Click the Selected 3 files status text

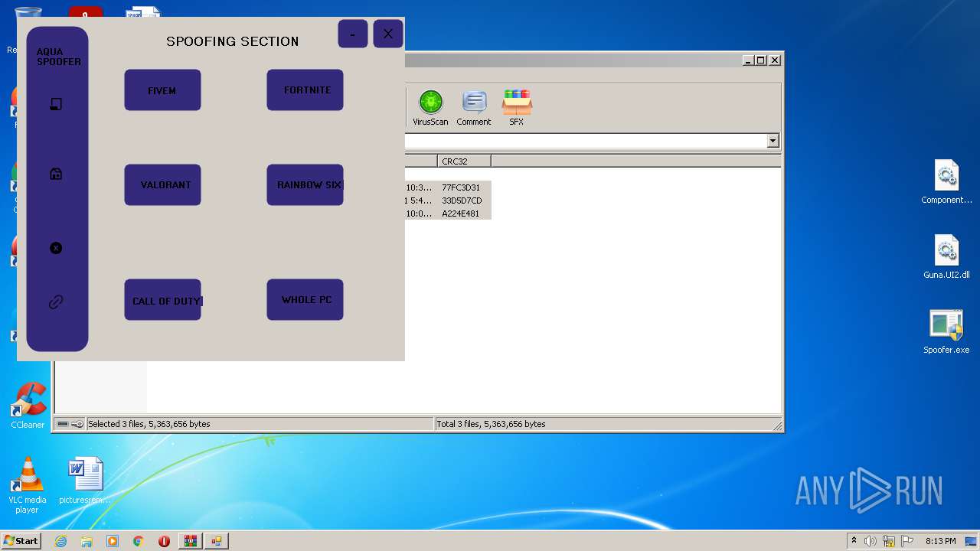tap(149, 424)
